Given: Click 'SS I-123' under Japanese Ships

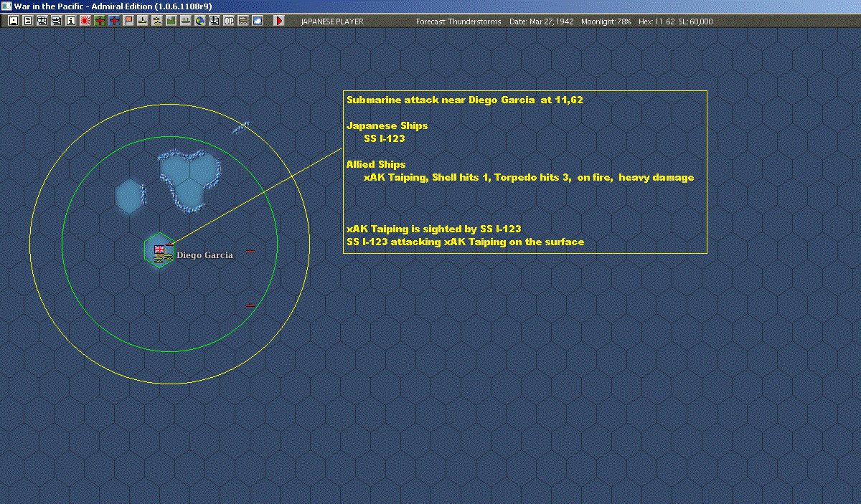Looking at the screenshot, I should click(385, 138).
